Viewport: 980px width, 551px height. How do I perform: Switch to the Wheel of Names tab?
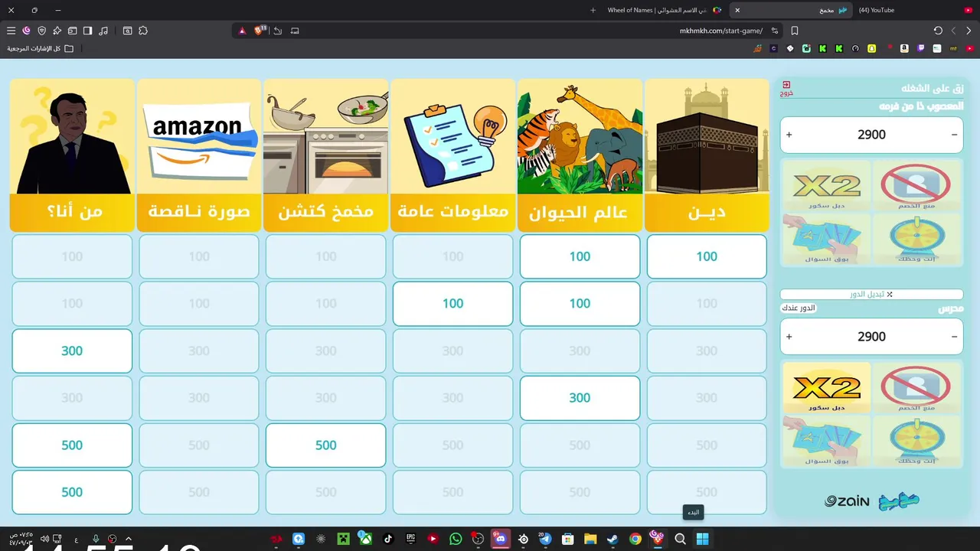(x=665, y=10)
